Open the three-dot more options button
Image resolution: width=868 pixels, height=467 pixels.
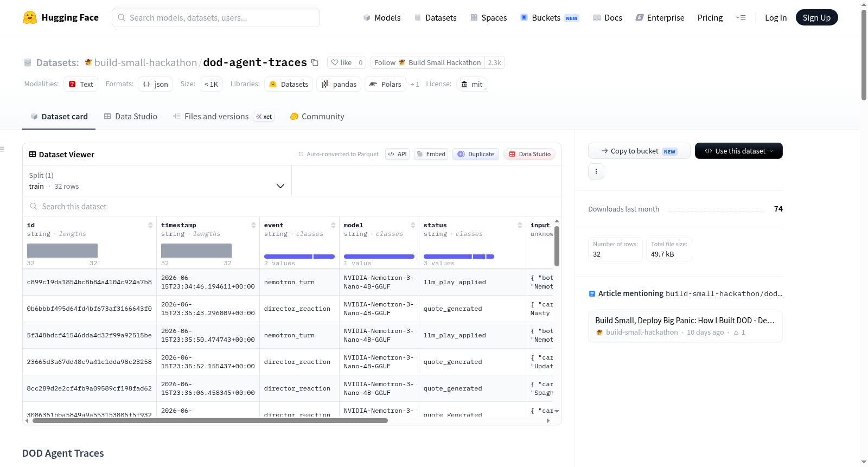point(596,171)
